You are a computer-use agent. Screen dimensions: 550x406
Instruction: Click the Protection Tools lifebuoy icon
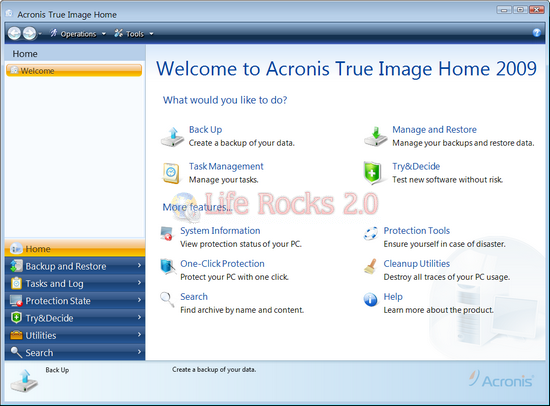click(x=370, y=233)
